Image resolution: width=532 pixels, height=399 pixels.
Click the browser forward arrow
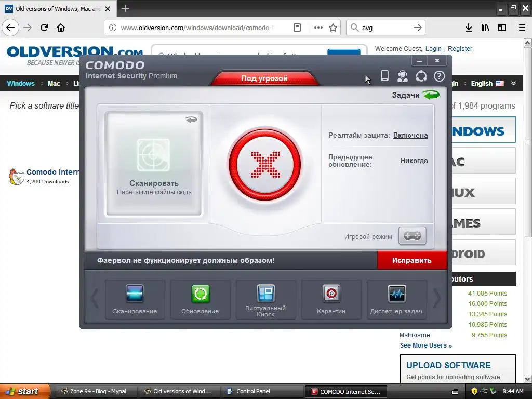click(28, 28)
